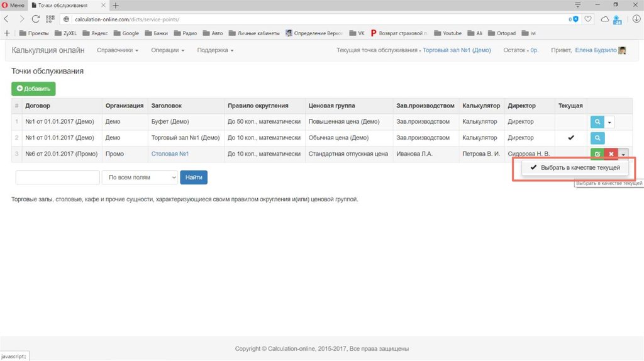Image resolution: width=644 pixels, height=361 pixels.
Task: Reload the page with the browser refresh icon
Action: pyautogui.click(x=36, y=19)
